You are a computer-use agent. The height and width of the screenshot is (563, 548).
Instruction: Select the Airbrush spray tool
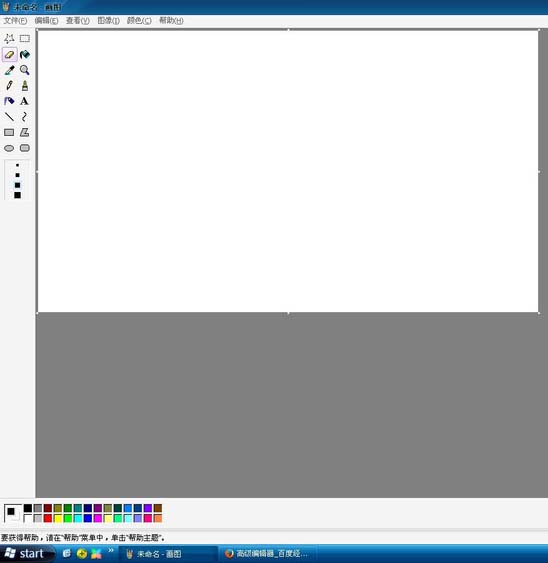tap(9, 101)
